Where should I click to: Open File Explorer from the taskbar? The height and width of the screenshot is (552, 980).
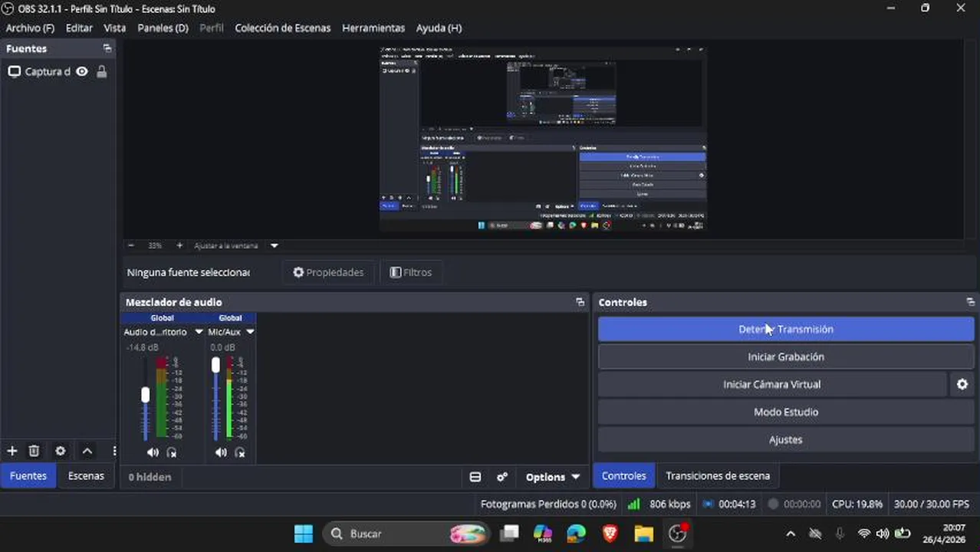[x=643, y=534]
